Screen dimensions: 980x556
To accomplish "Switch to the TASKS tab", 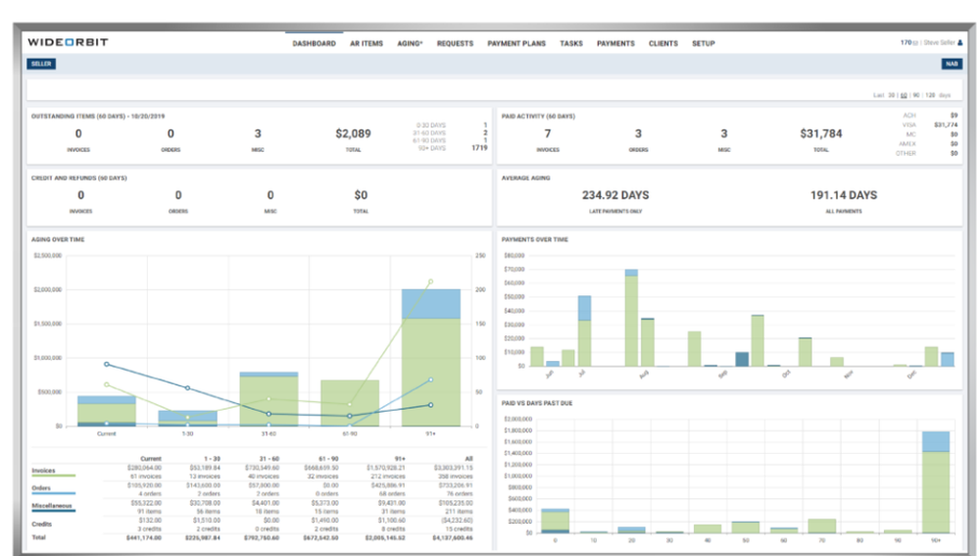I will 571,44.
